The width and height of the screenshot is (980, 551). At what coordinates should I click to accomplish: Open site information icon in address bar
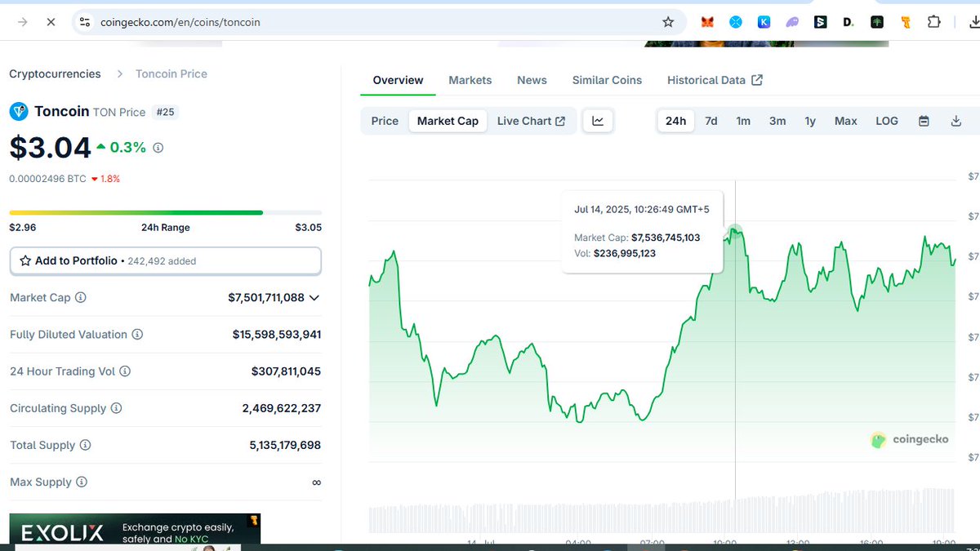[x=84, y=22]
